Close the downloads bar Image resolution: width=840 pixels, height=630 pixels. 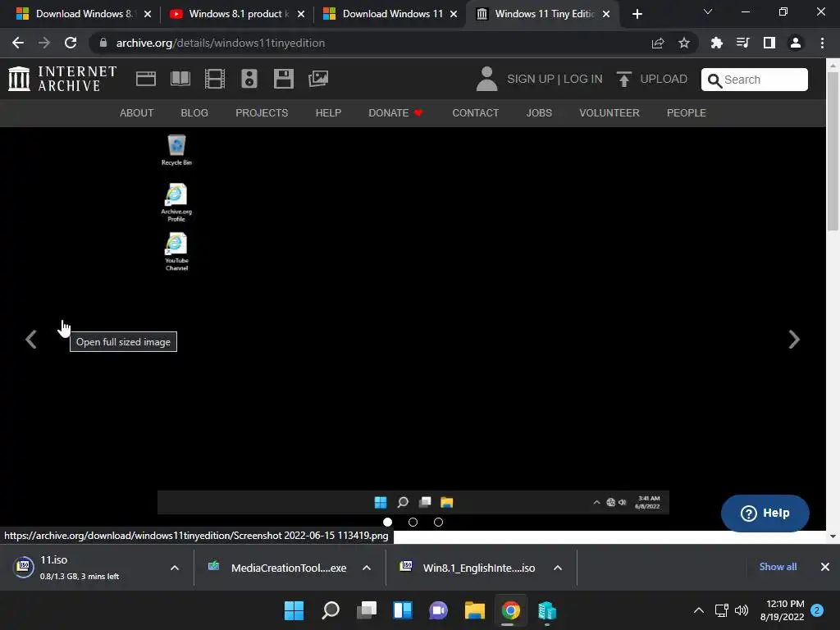825,567
